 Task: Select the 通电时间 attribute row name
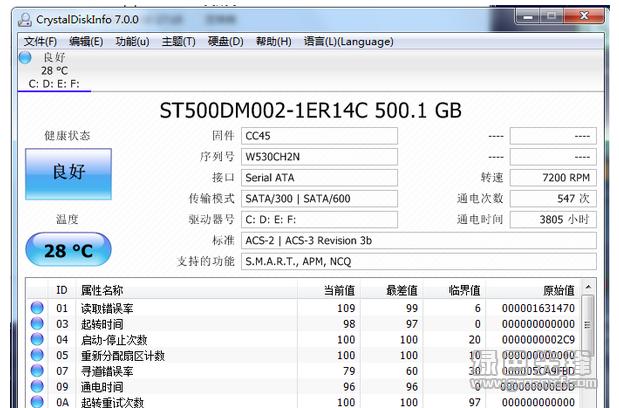click(102, 387)
